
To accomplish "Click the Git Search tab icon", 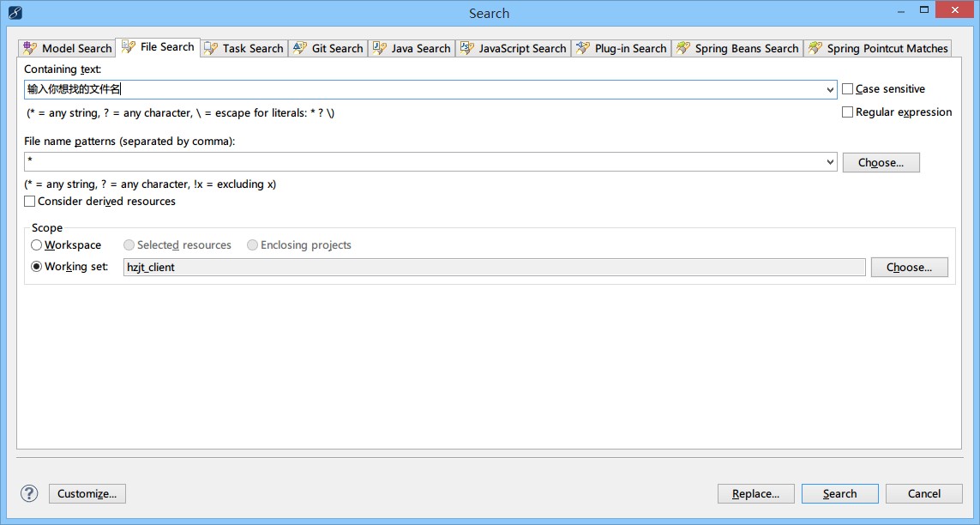I will [300, 49].
